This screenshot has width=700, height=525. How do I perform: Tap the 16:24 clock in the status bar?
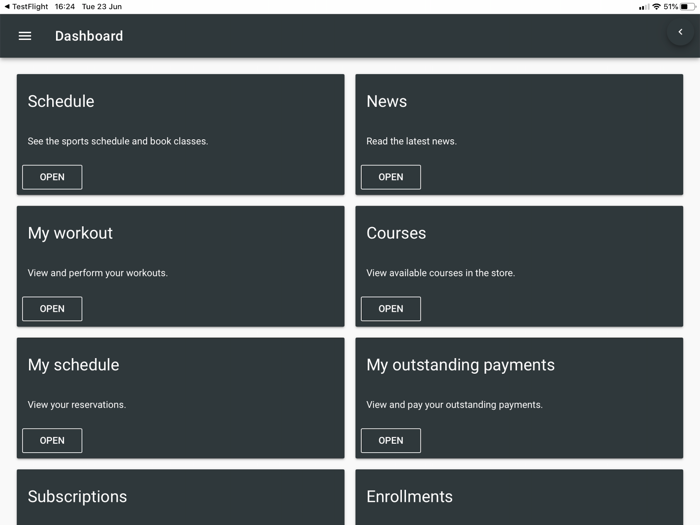click(65, 6)
